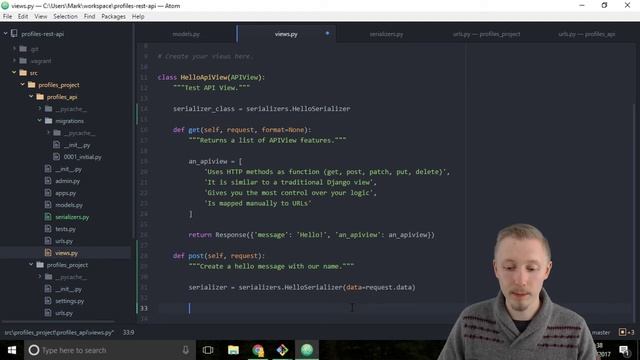Image resolution: width=640 pixels, height=360 pixels.
Task: Expand the __pycache__ folder under migrations
Action: 48,133
